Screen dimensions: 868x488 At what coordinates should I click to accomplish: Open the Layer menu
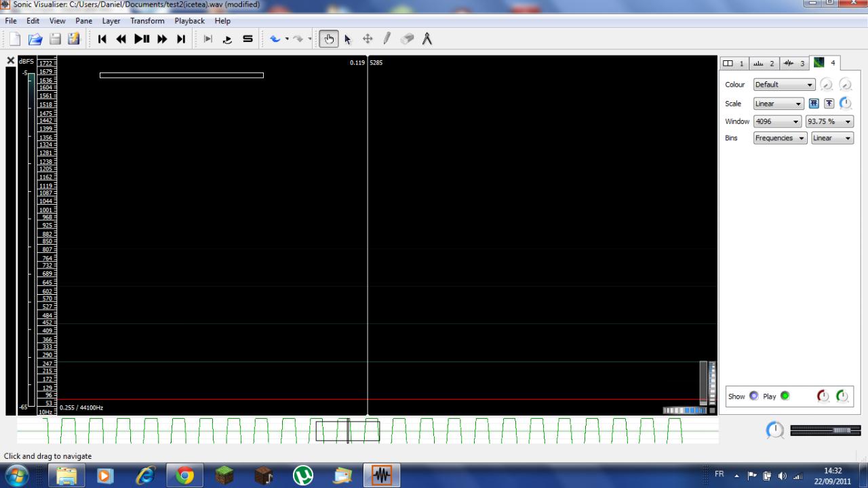tap(111, 21)
